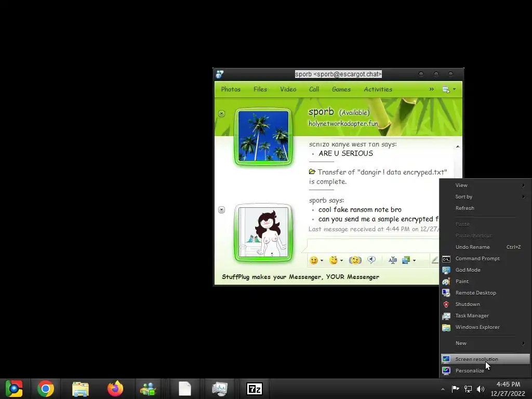Click the sporb contact name
The height and width of the screenshot is (399, 532).
[321, 112]
